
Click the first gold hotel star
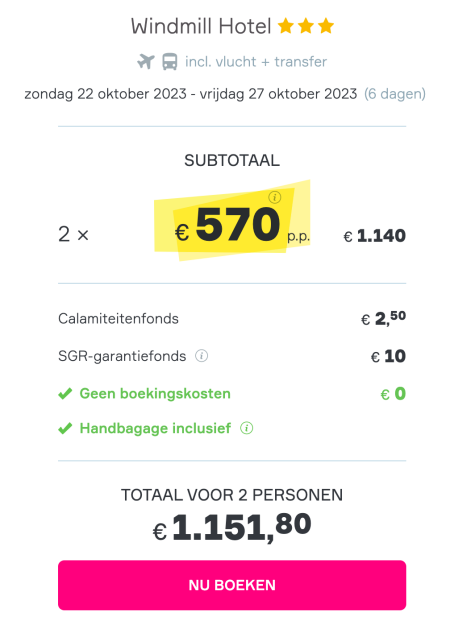[286, 27]
